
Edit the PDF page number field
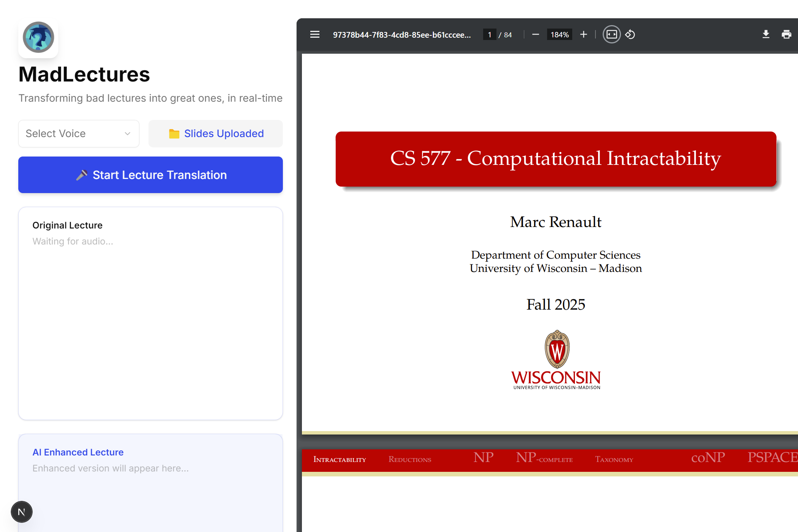[489, 35]
